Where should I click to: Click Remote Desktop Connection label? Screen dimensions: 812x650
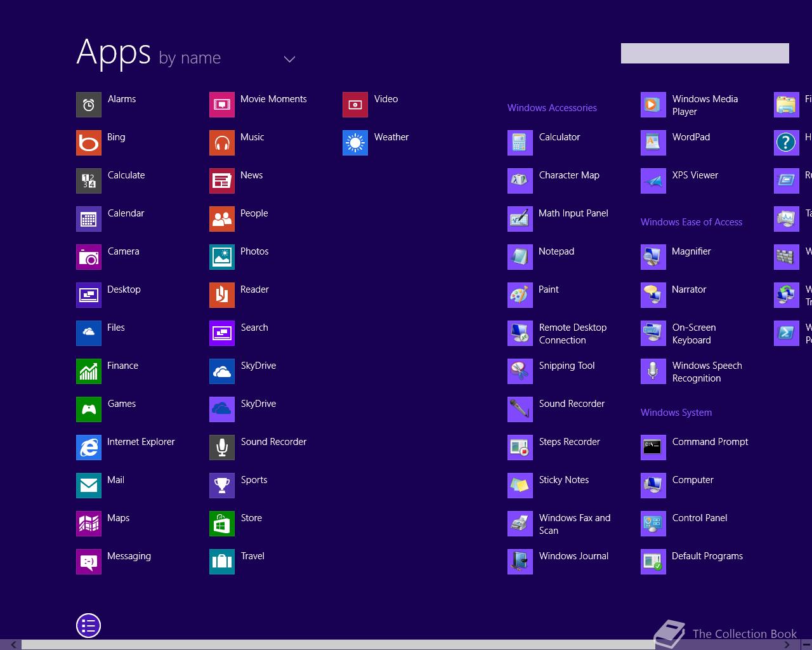pos(573,334)
